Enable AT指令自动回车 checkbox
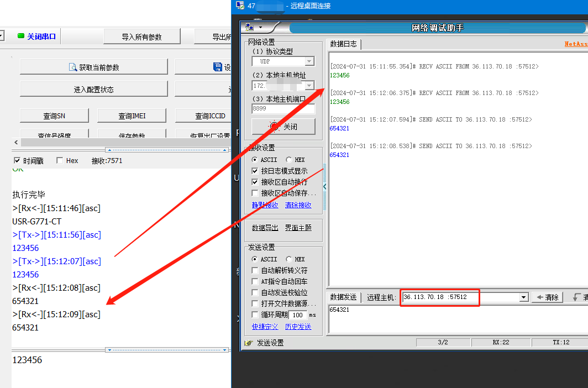The width and height of the screenshot is (588, 388). point(255,281)
